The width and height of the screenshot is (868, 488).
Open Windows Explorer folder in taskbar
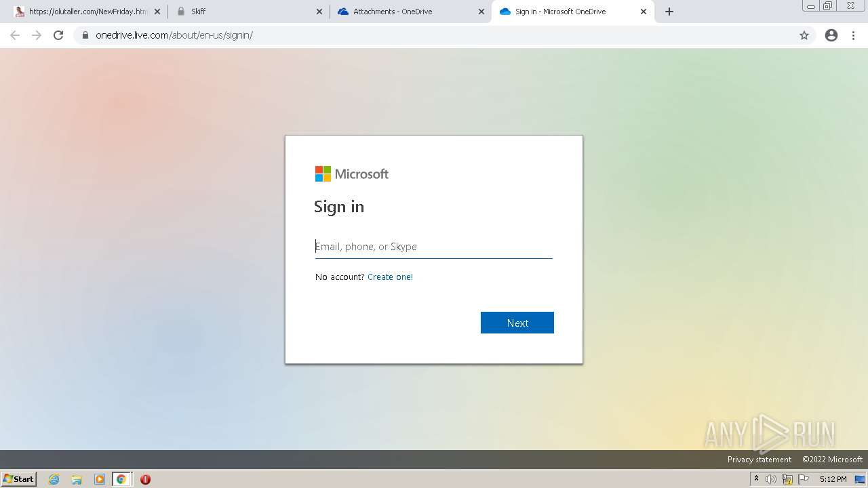(x=77, y=479)
